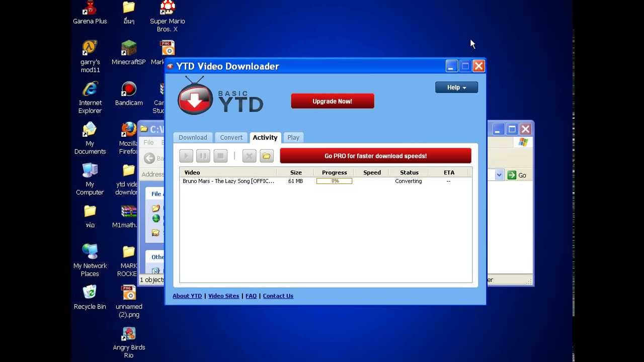Select My Network Places desktop icon
The height and width of the screenshot is (362, 644).
[x=90, y=260]
